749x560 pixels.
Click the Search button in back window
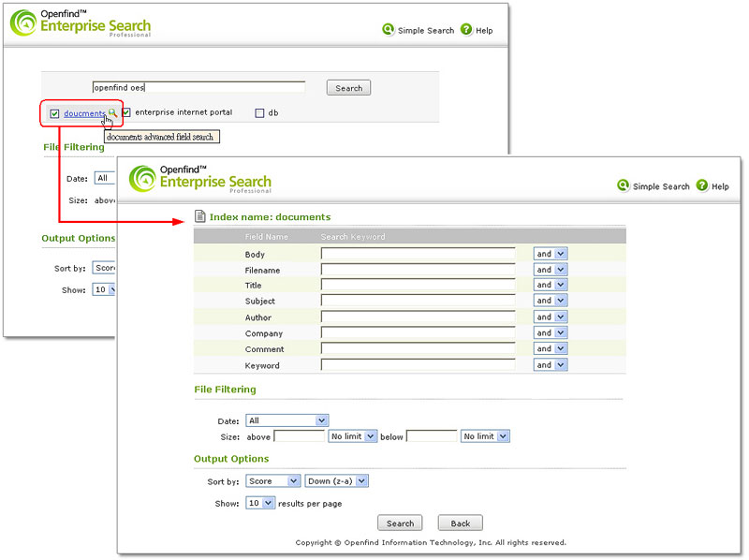pyautogui.click(x=348, y=88)
